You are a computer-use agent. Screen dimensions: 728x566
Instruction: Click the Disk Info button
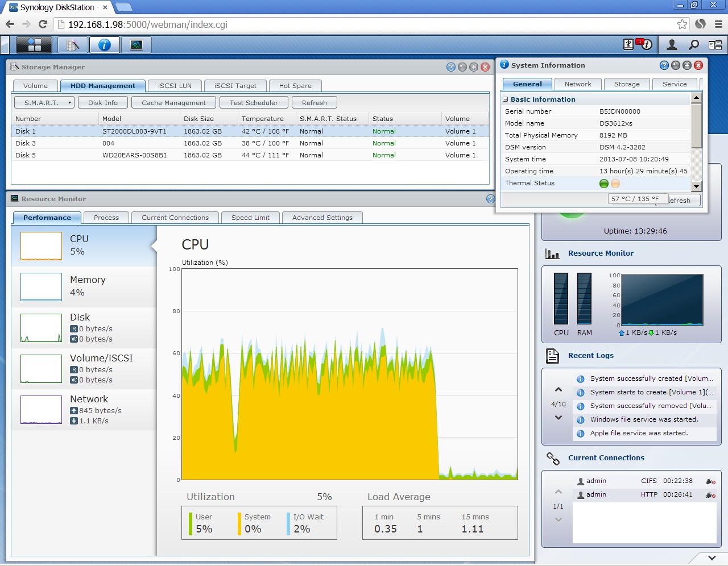click(103, 102)
